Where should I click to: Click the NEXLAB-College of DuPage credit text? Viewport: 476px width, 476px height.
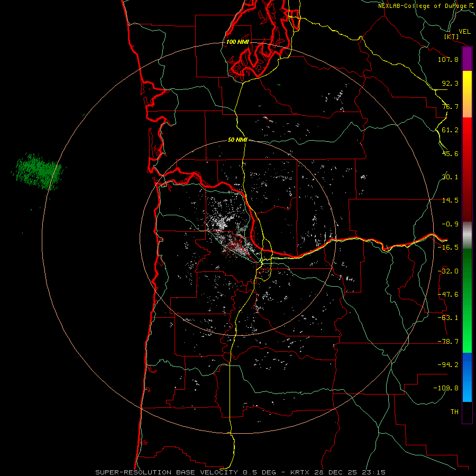425,6
